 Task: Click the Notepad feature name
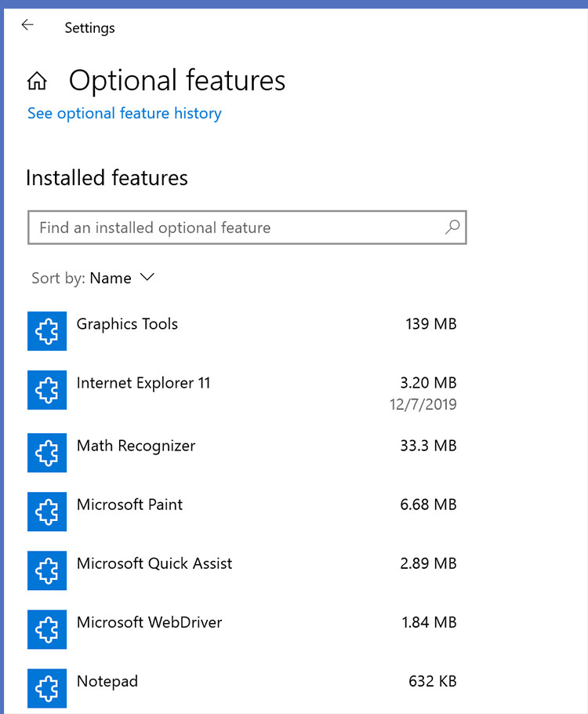107,682
